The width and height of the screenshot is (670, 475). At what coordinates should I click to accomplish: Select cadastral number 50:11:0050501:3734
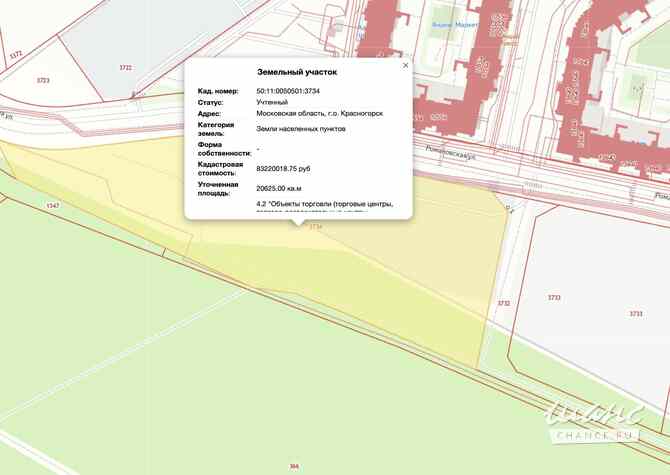288,91
